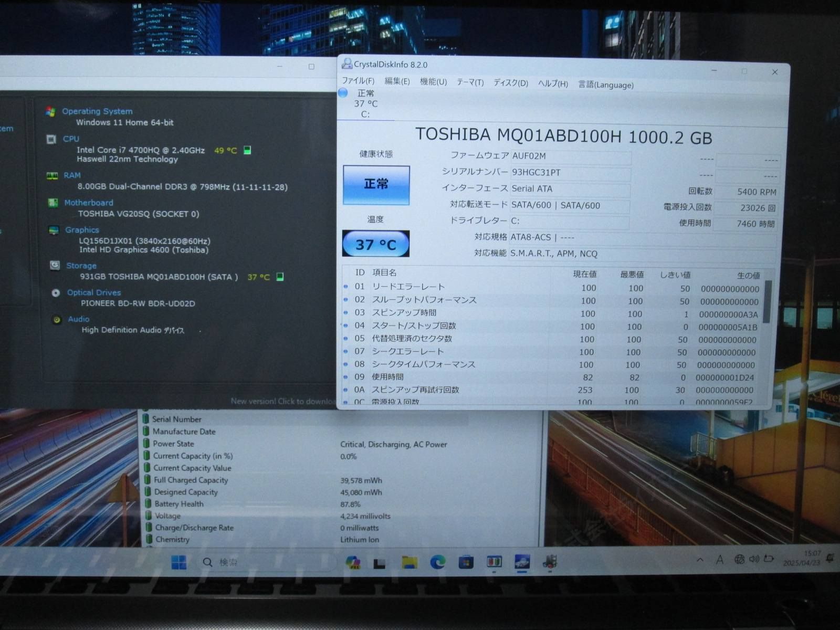Open the Storage section link

click(81, 266)
